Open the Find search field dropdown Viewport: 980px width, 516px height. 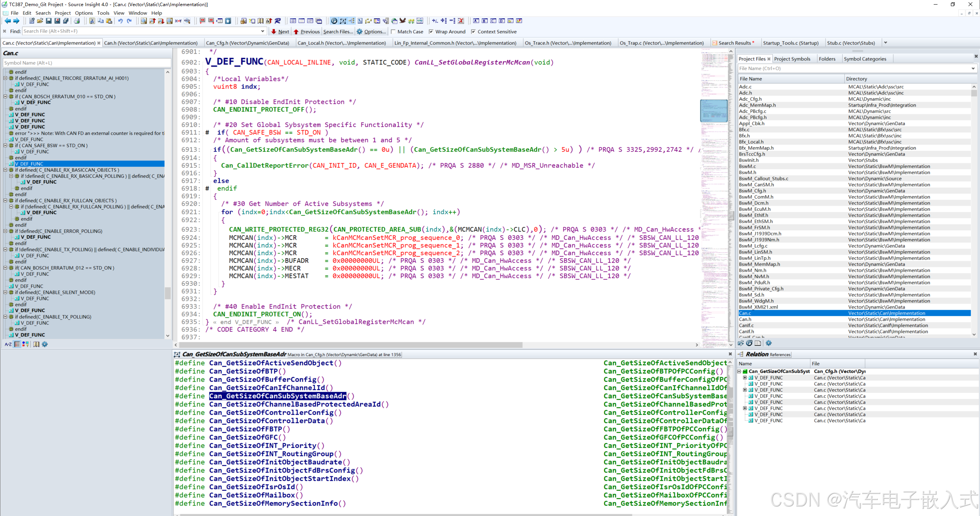point(263,31)
